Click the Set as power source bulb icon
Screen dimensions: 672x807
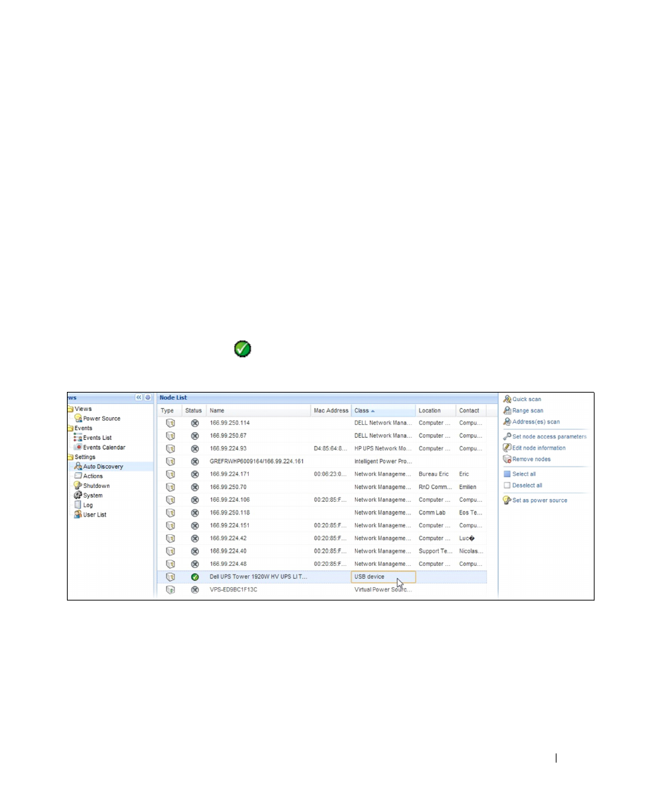[507, 500]
